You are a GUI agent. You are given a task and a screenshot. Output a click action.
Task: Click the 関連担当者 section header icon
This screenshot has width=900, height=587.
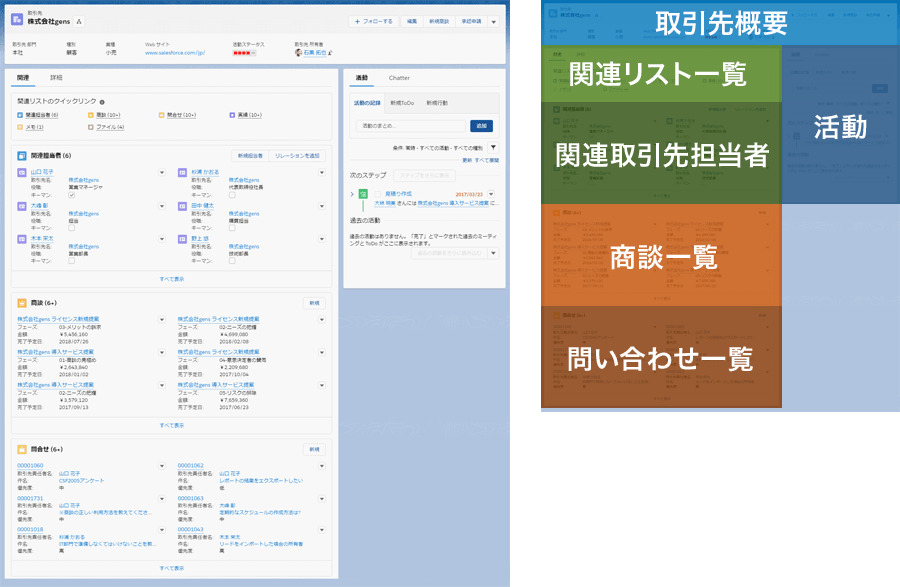(22, 156)
